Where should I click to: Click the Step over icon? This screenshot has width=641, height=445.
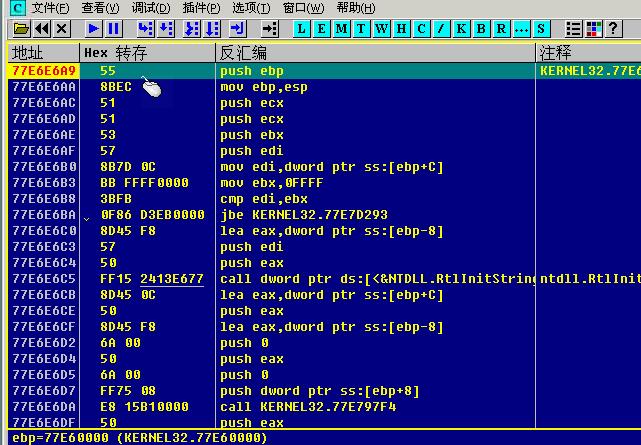click(166, 29)
